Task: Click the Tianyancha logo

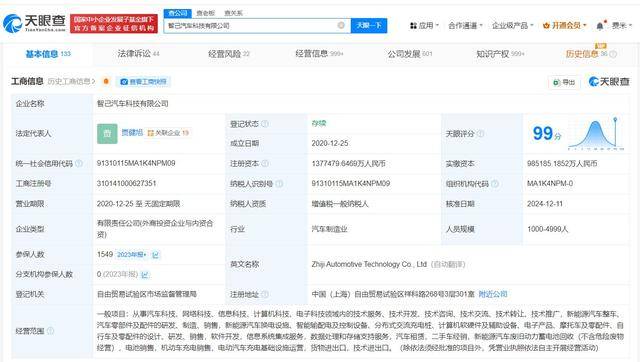Action: pos(34,24)
